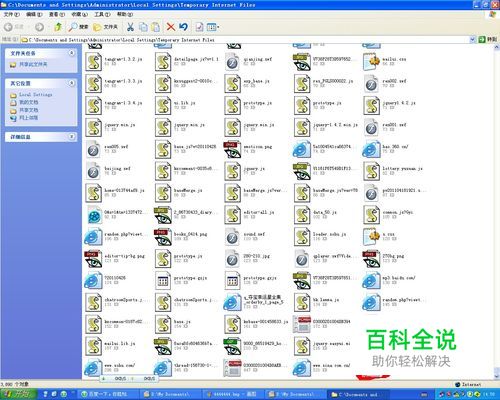The width and height of the screenshot is (500, 400).
Task: Select the www.sohu.com/ web page icon
Action: pyautogui.click(x=93, y=368)
